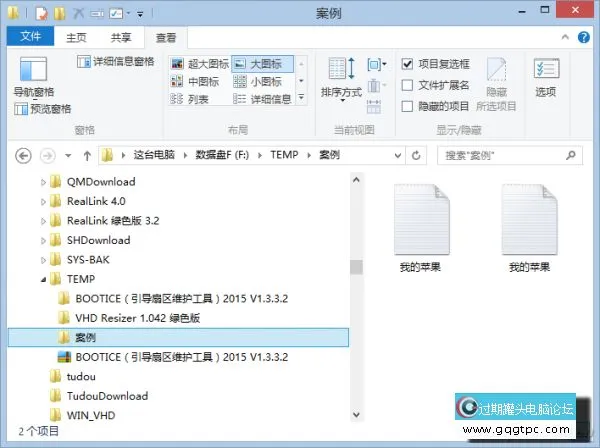Uncheck Item check boxes (项目复选框)

[408, 64]
